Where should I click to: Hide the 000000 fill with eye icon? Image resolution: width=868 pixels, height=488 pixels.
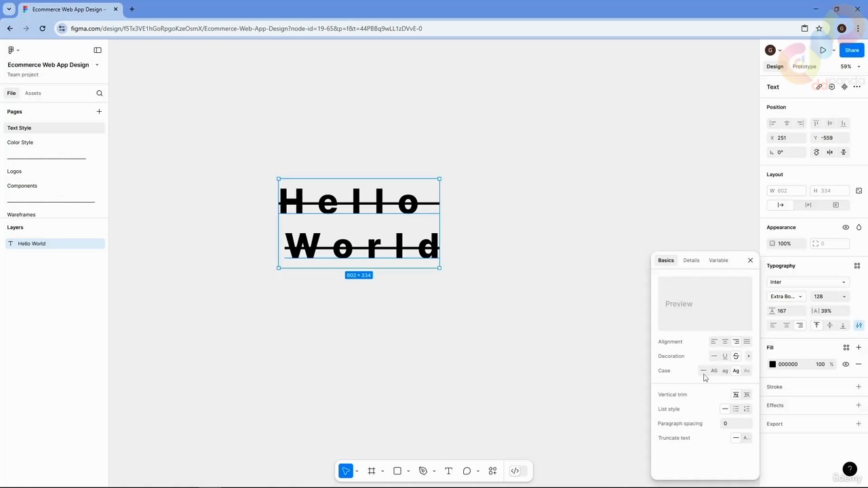[846, 365]
